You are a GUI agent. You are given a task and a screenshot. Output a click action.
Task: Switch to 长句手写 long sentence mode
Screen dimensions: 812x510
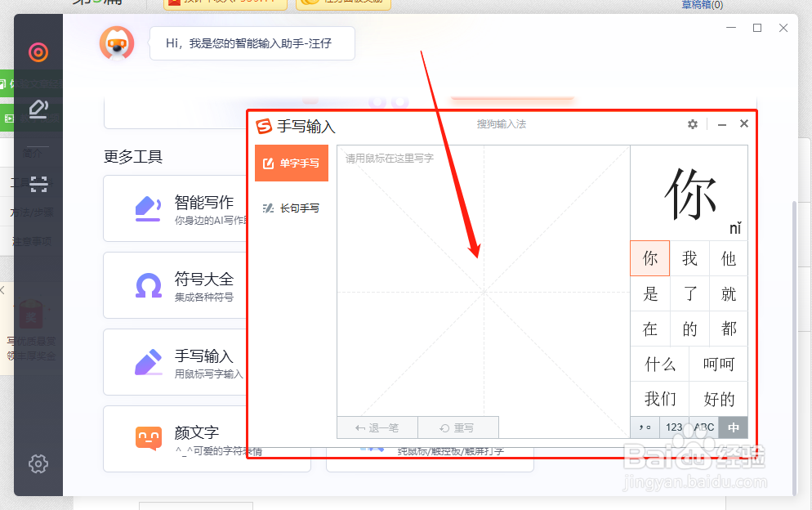[x=292, y=208]
